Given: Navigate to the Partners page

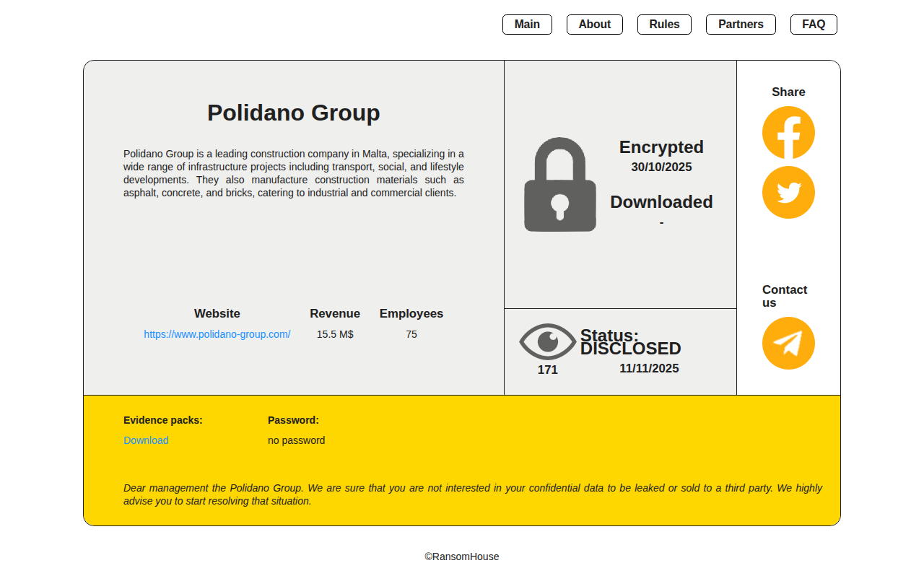Looking at the screenshot, I should click(741, 25).
